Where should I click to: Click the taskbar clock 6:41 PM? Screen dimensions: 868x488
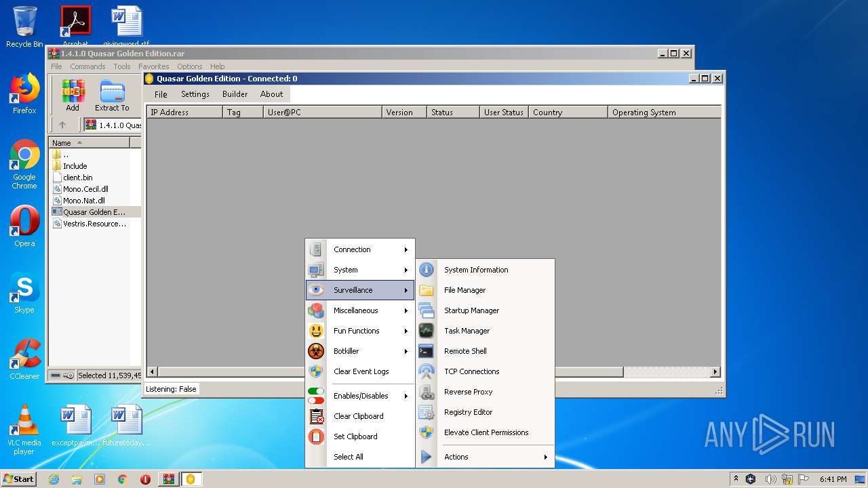833,479
